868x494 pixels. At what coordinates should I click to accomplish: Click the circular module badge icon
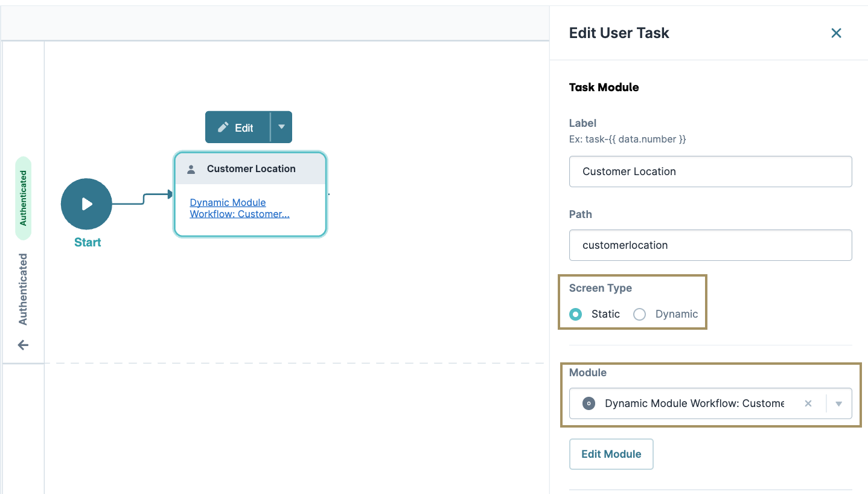click(x=589, y=403)
